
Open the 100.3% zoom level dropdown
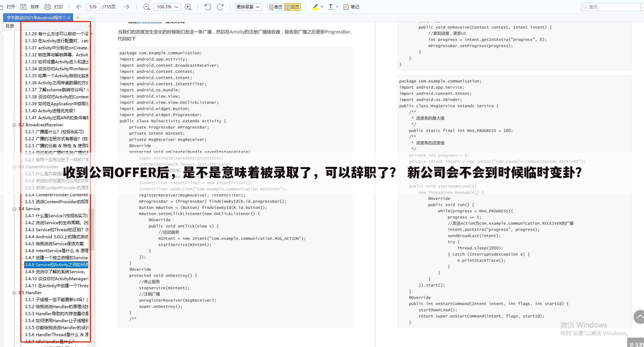click(167, 7)
